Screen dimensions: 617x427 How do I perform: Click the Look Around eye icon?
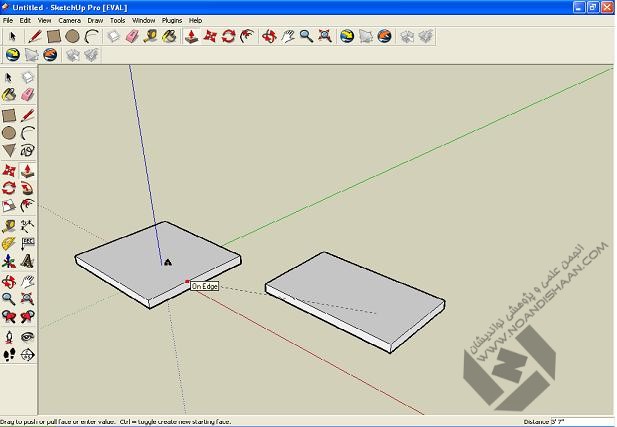tap(28, 337)
